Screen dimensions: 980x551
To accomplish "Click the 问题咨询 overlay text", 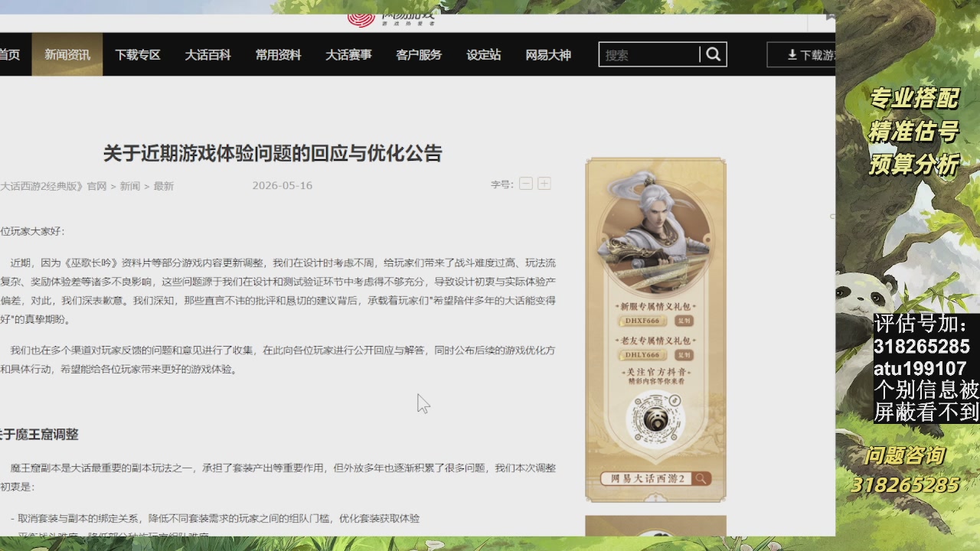I will coord(904,456).
